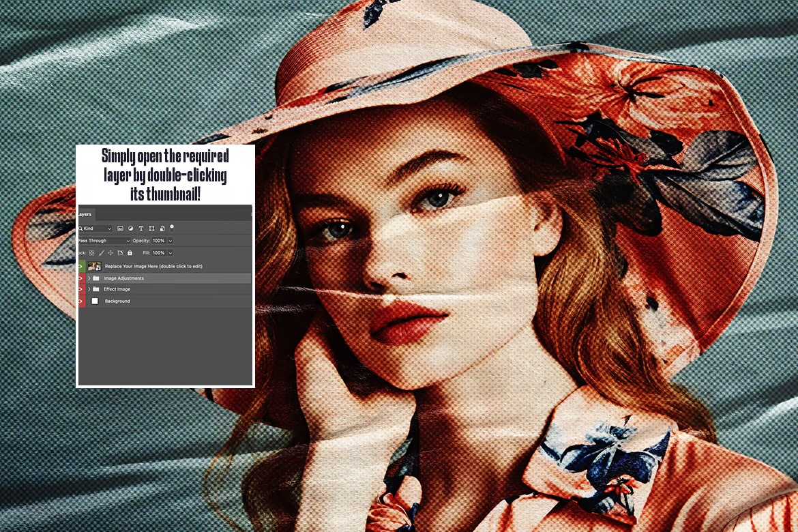
Task: Click the filter for shape layers icon
Action: tap(151, 228)
